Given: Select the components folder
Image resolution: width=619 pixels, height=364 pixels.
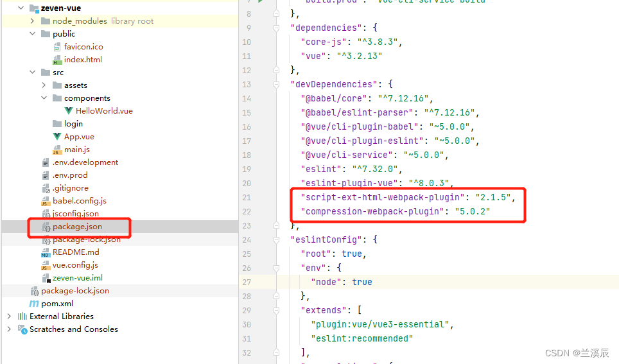Looking at the screenshot, I should tap(87, 98).
